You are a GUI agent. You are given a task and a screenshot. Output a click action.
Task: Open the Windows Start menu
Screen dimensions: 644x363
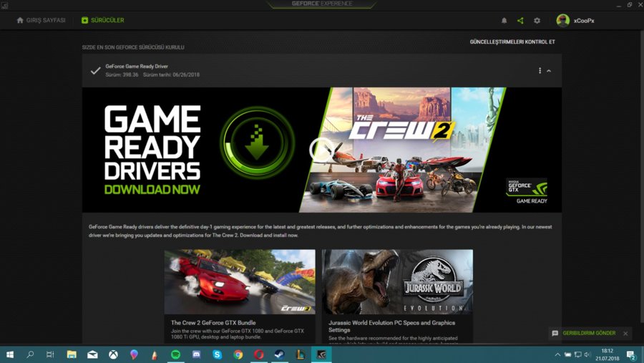click(10, 354)
